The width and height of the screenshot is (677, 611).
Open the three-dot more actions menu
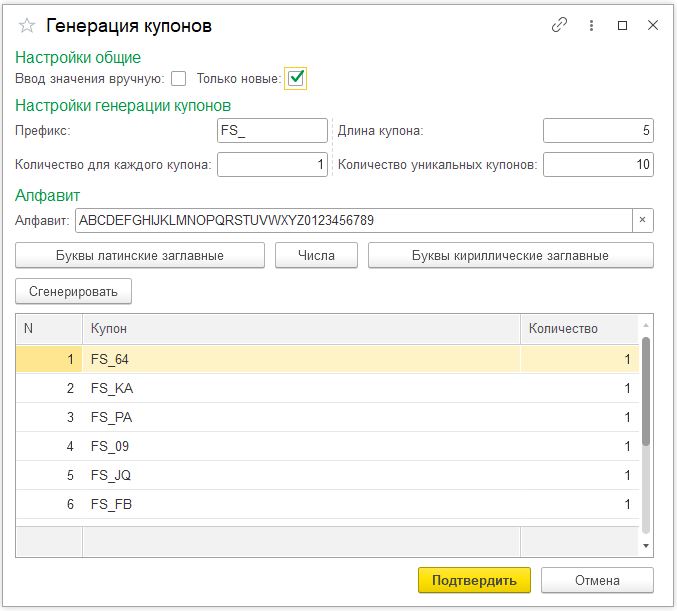[x=591, y=25]
